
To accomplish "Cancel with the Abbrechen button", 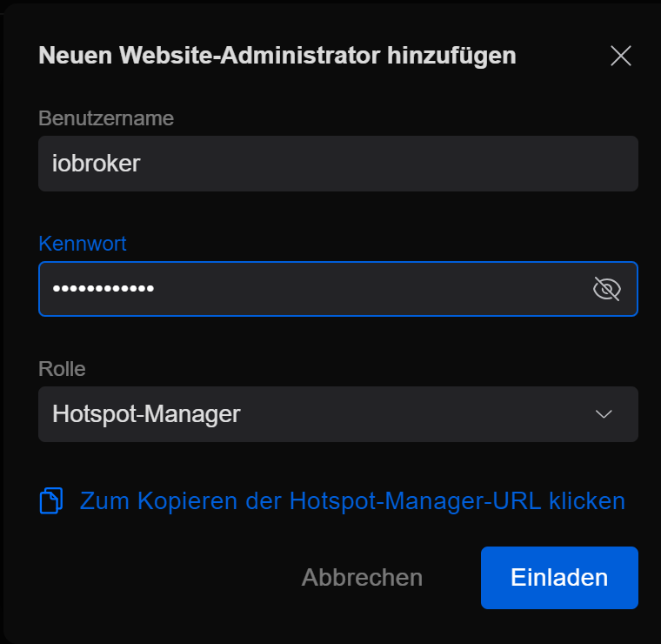I will [x=362, y=578].
